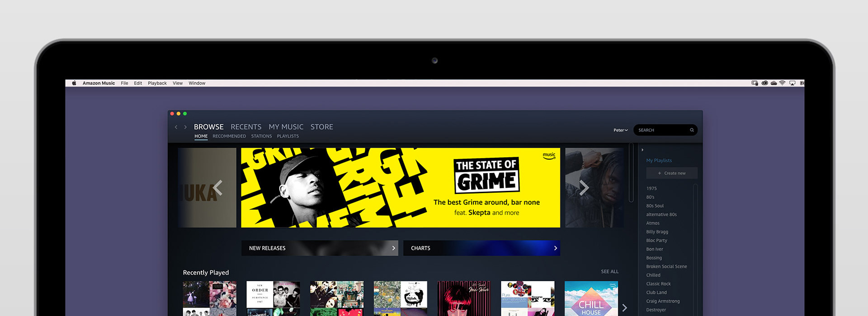Image resolution: width=868 pixels, height=316 pixels.
Task: Open the 80s Soul playlist
Action: [x=655, y=205]
